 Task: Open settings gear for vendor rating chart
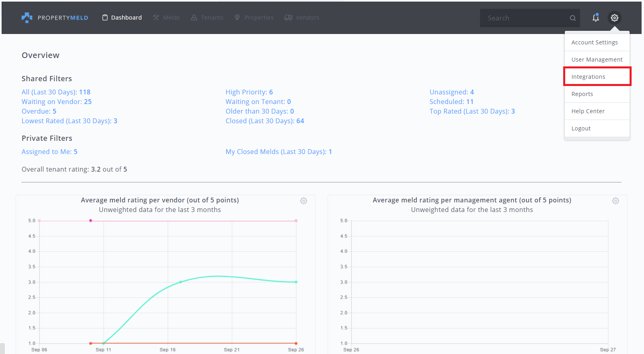click(x=304, y=201)
